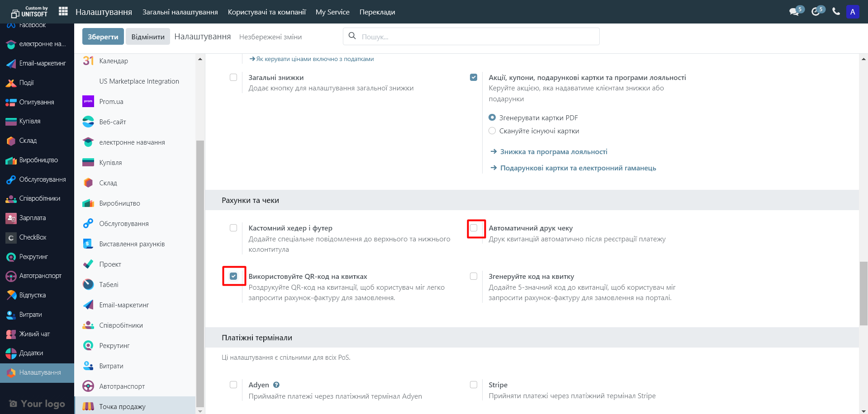Click the Зберегти button

[103, 37]
